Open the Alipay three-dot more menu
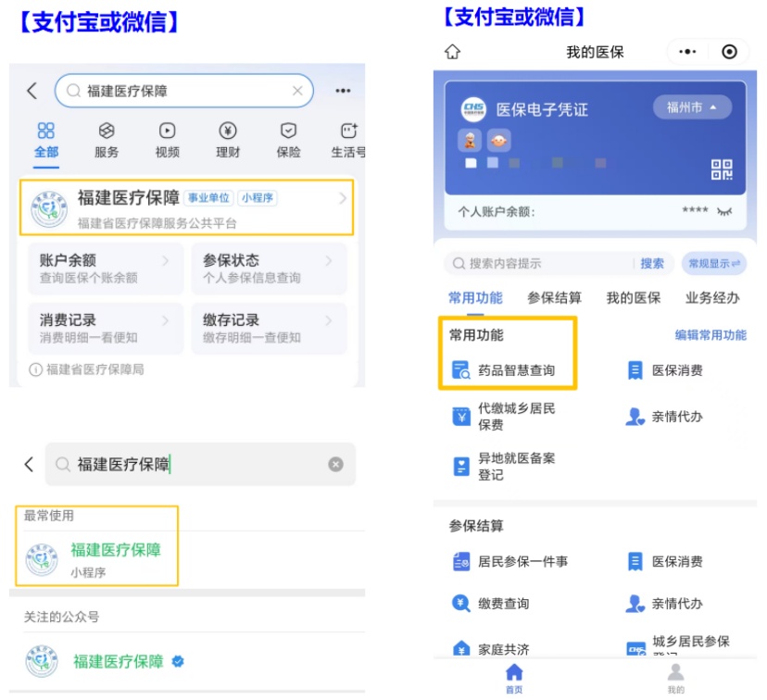 point(343,91)
